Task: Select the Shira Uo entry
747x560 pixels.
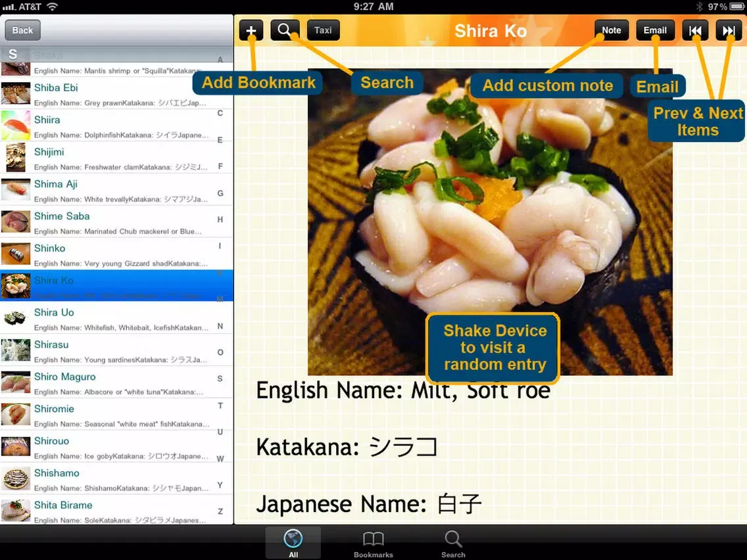Action: pyautogui.click(x=117, y=319)
